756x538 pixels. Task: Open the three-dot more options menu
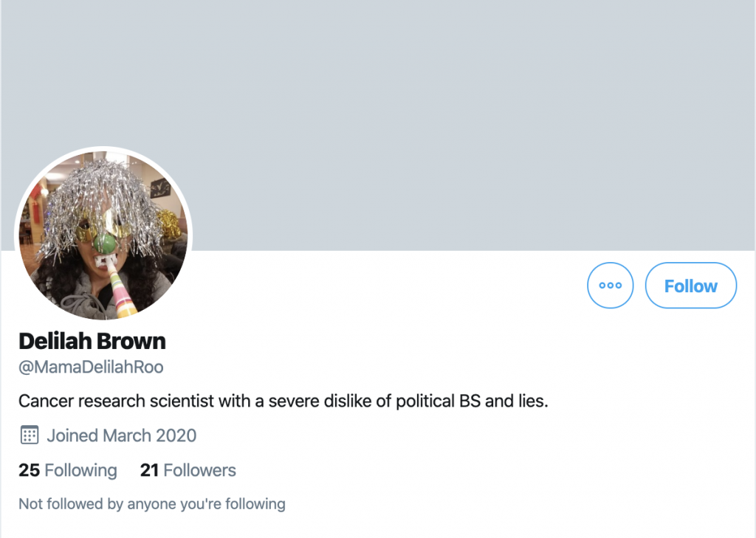[x=610, y=286]
